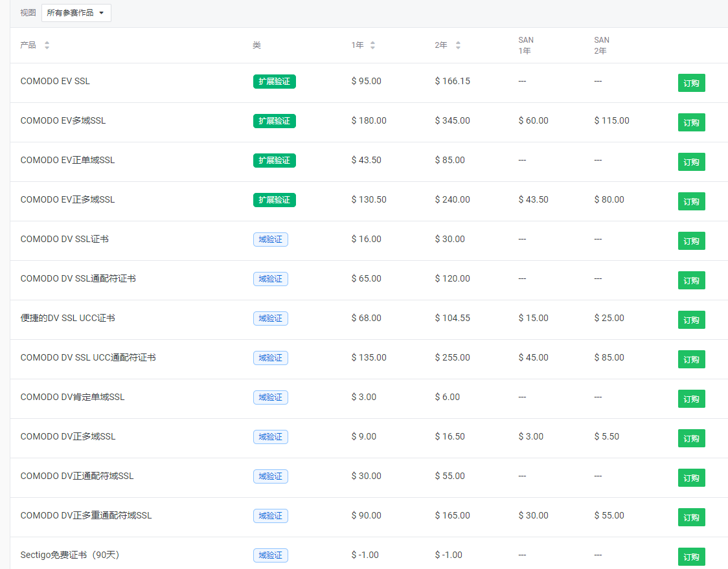Order COMODO DV SSL UCC通配符证书

pos(691,359)
